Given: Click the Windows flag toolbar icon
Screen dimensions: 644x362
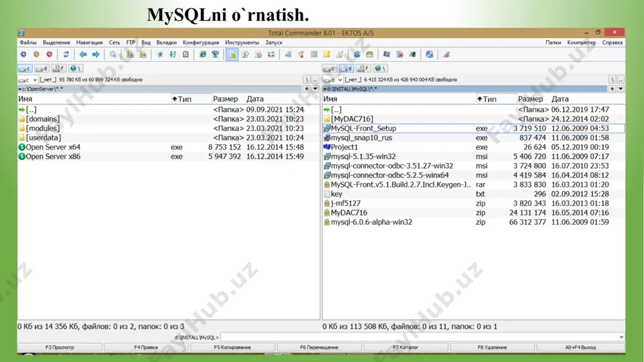Looking at the screenshot, I should 386,54.
